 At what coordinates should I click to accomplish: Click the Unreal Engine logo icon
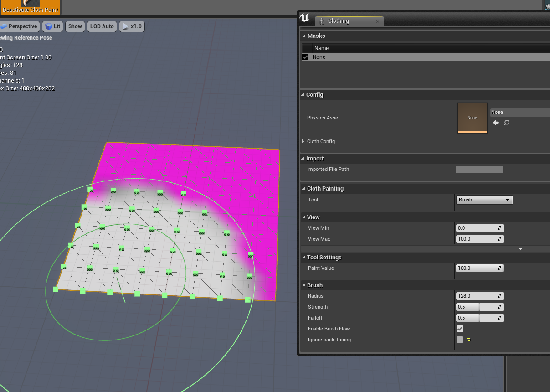click(x=305, y=19)
